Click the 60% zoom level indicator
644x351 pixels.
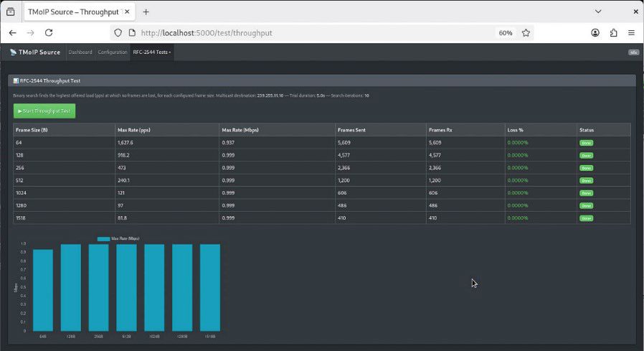pos(505,33)
